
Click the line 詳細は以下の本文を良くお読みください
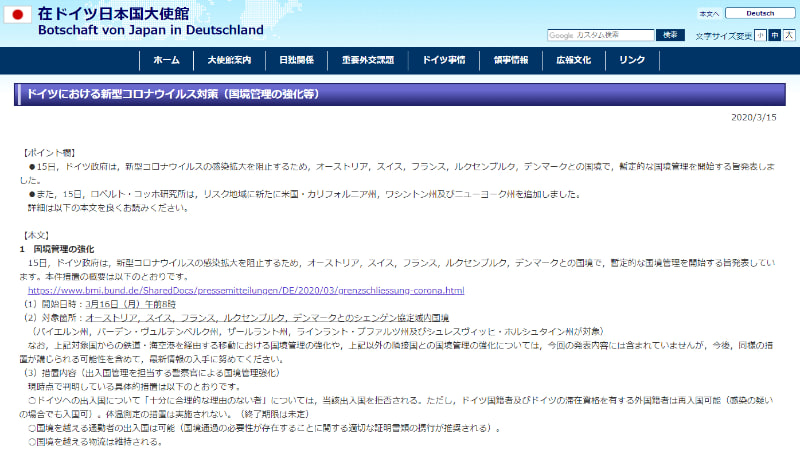pos(108,208)
